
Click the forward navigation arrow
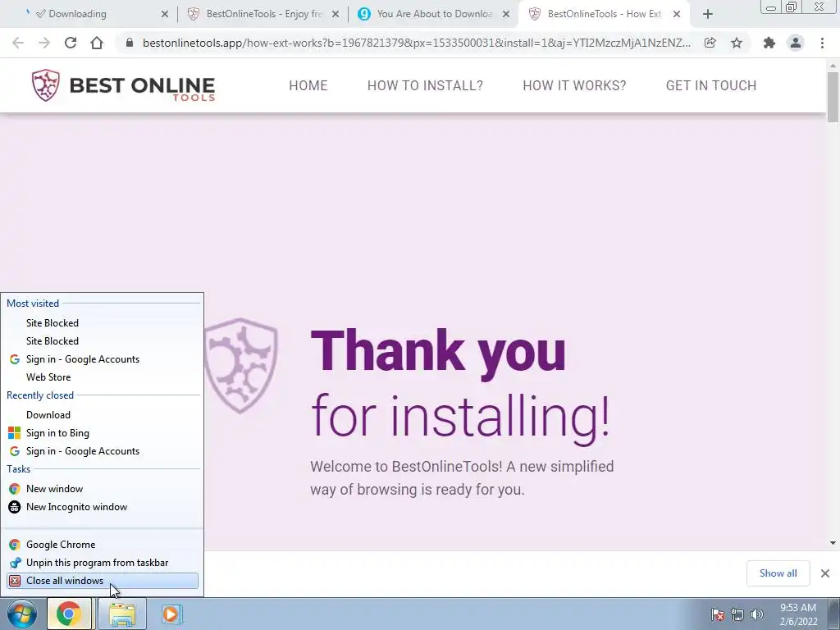pos(44,43)
